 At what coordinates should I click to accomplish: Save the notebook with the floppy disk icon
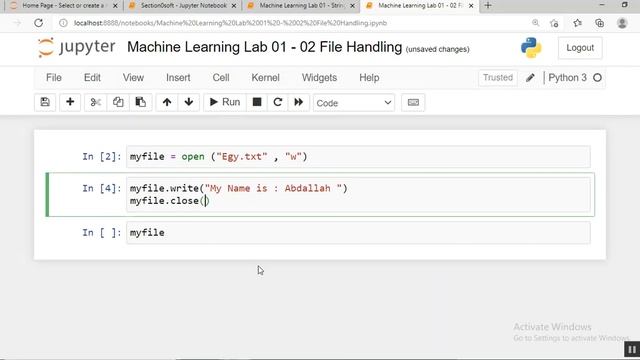click(x=45, y=102)
